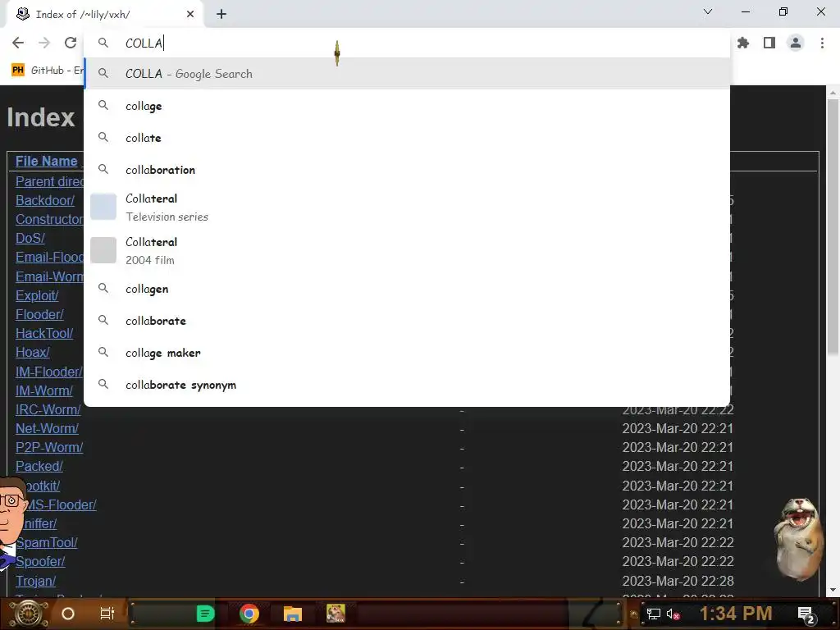Open the network icon in system tray
Screen dimensions: 840x630
click(653, 614)
